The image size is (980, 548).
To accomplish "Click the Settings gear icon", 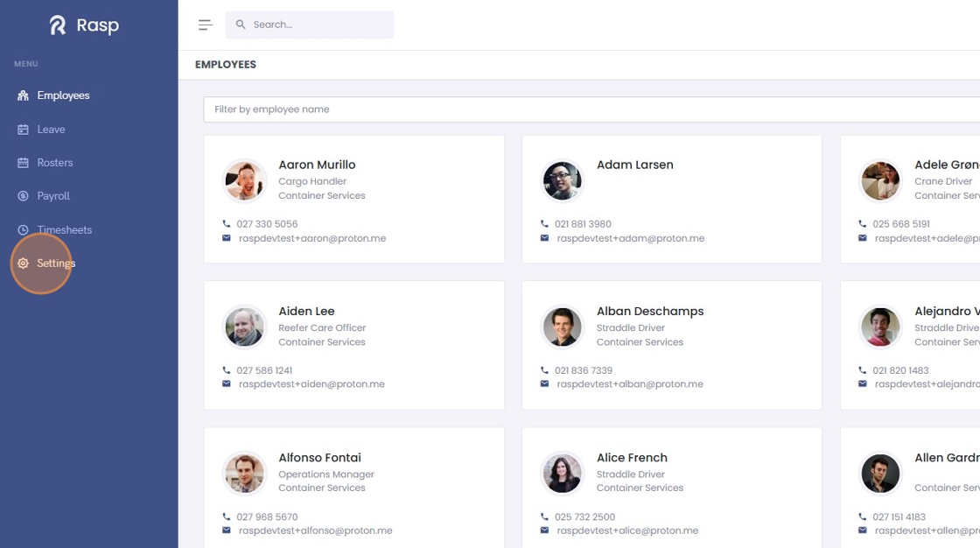I will pos(23,263).
